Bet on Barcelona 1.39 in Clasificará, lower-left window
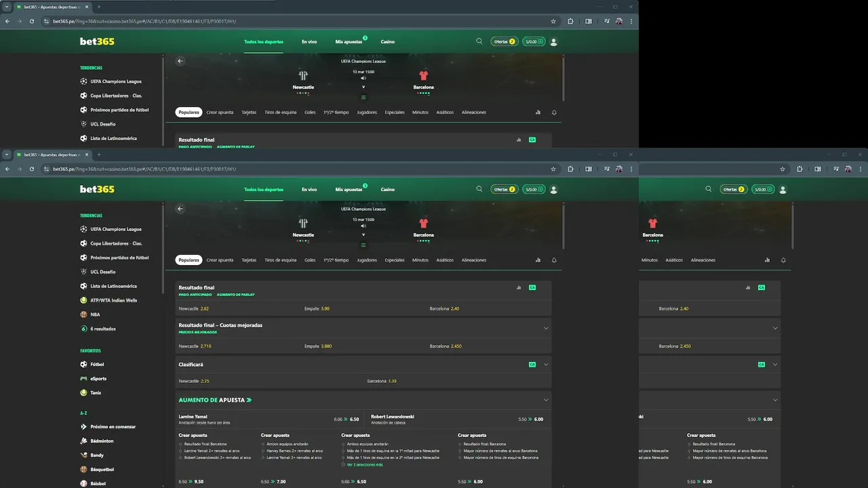This screenshot has height=488, width=868. click(x=382, y=381)
